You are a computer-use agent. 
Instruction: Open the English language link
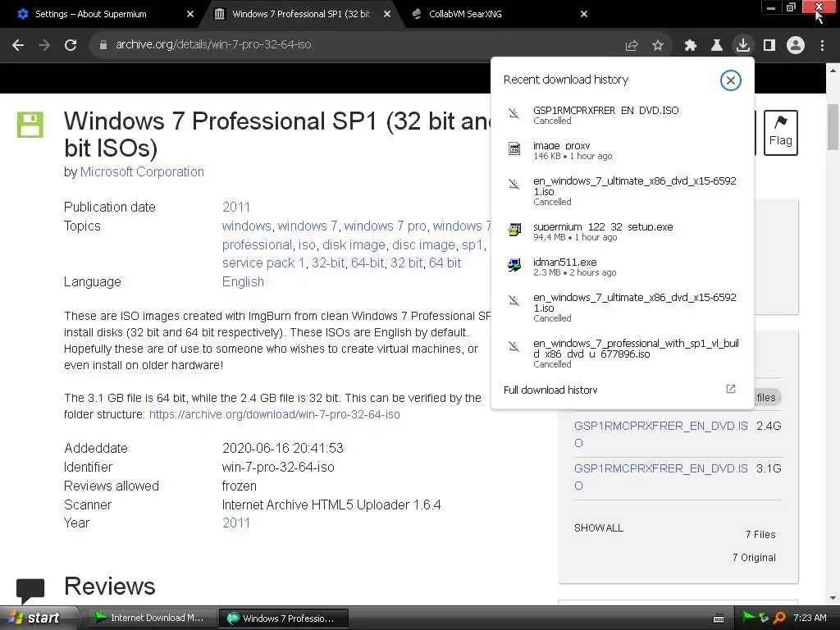point(243,282)
